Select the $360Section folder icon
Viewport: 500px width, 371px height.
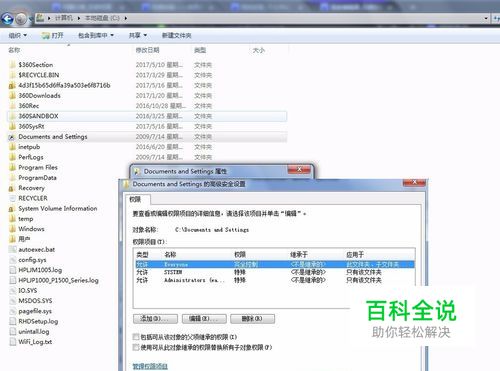[12, 65]
